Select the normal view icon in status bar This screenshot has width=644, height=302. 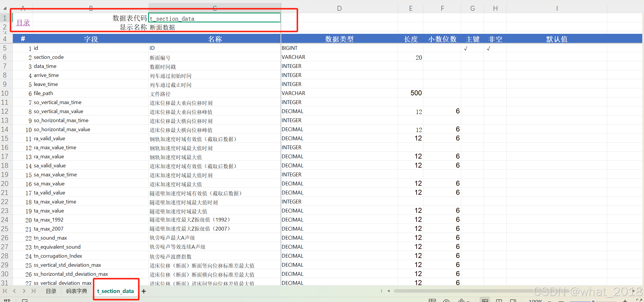(x=485, y=301)
